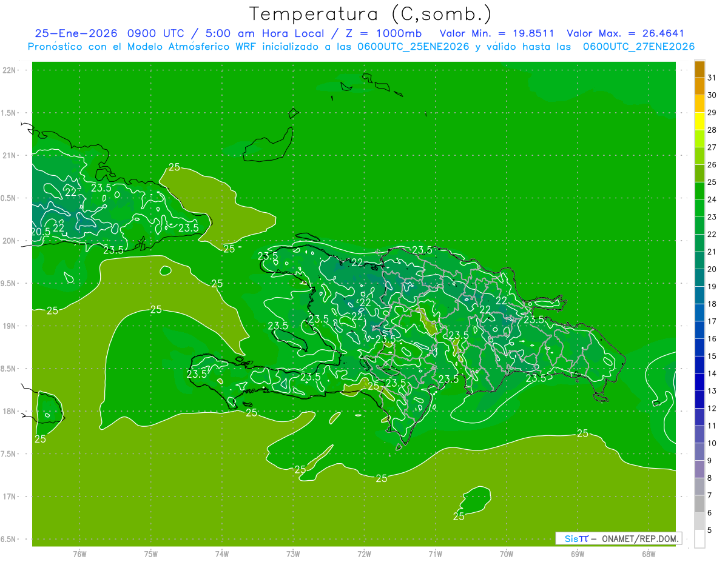728x562 pixels.
Task: Click legend scale label "29"
Action: coord(712,112)
